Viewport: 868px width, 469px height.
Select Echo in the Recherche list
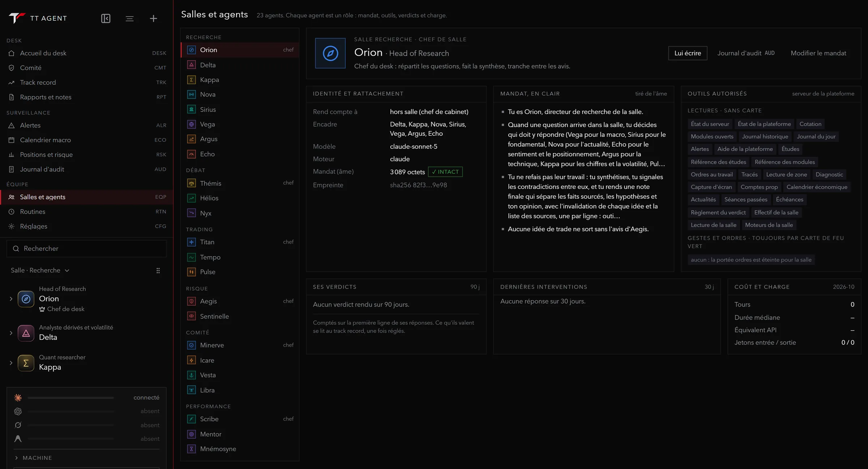pos(240,154)
